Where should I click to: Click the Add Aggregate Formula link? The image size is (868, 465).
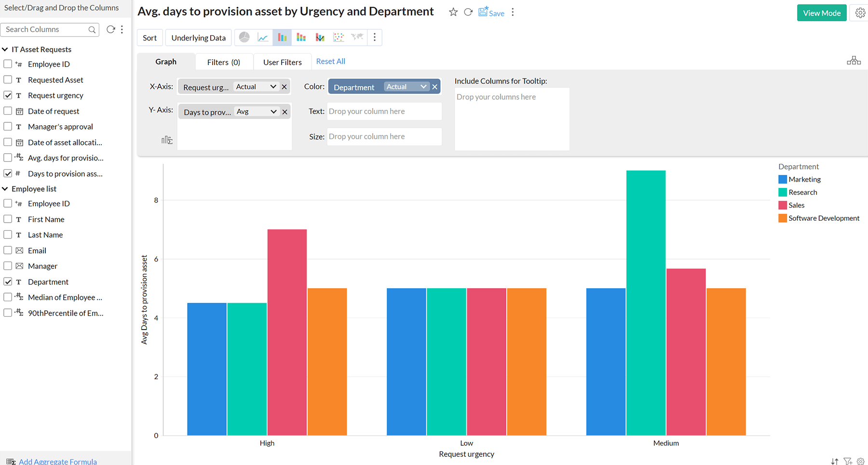[x=57, y=461]
